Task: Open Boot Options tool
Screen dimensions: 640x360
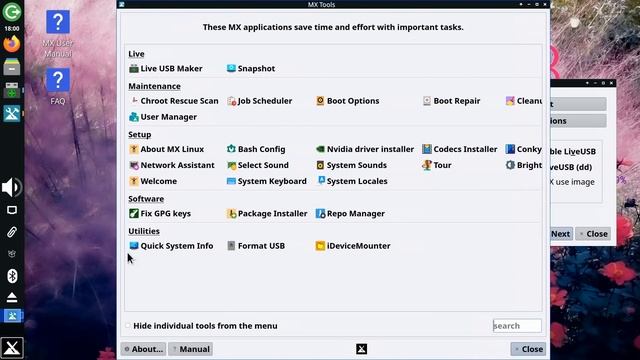Action: coord(348,101)
